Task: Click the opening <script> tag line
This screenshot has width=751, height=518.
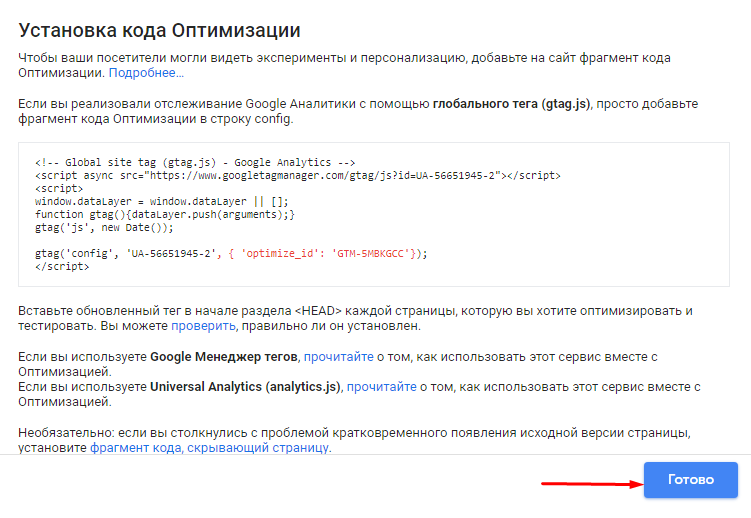Action: tap(59, 188)
